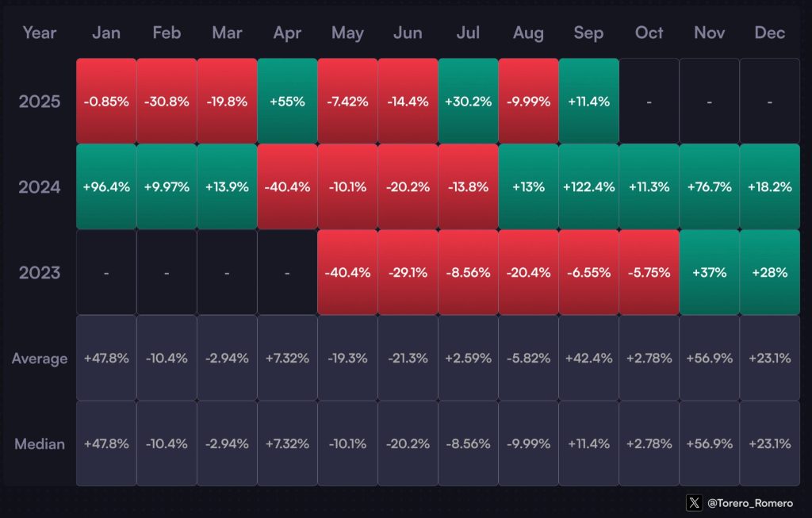Select the +37% November 2023 cell

pyautogui.click(x=709, y=273)
